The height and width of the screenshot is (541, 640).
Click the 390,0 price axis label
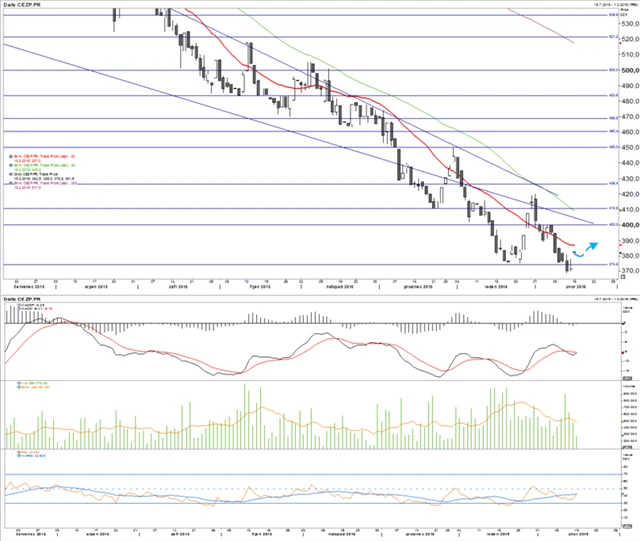[x=630, y=241]
